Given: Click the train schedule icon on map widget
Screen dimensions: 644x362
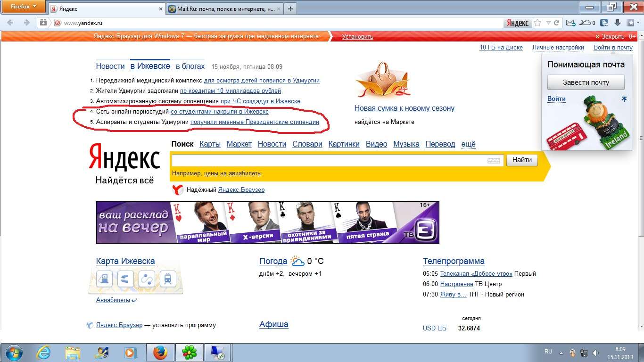Looking at the screenshot, I should pos(167,279).
